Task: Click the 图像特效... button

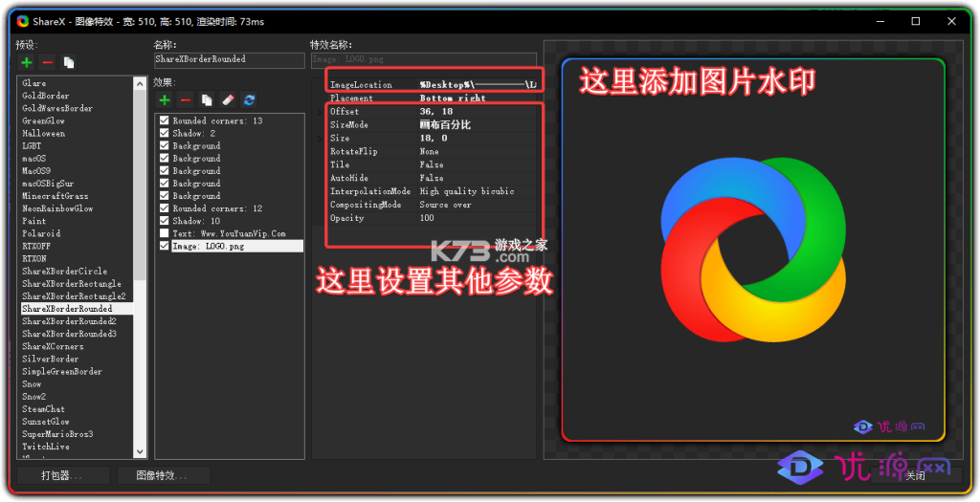Action: 163,475
